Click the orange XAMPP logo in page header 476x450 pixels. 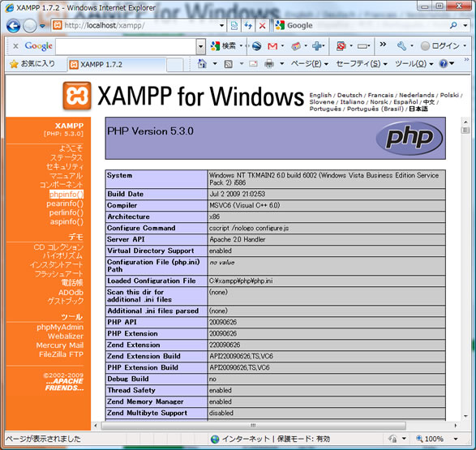[x=77, y=96]
